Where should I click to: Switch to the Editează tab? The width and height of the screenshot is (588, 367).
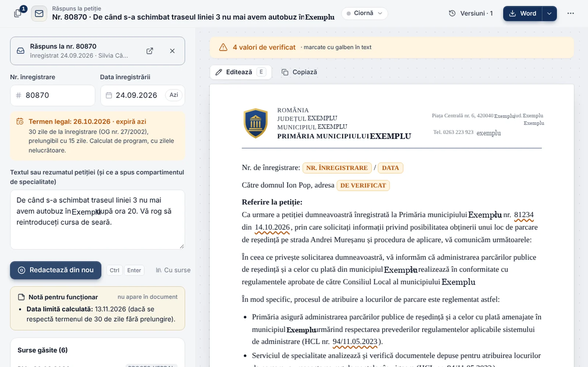(240, 72)
